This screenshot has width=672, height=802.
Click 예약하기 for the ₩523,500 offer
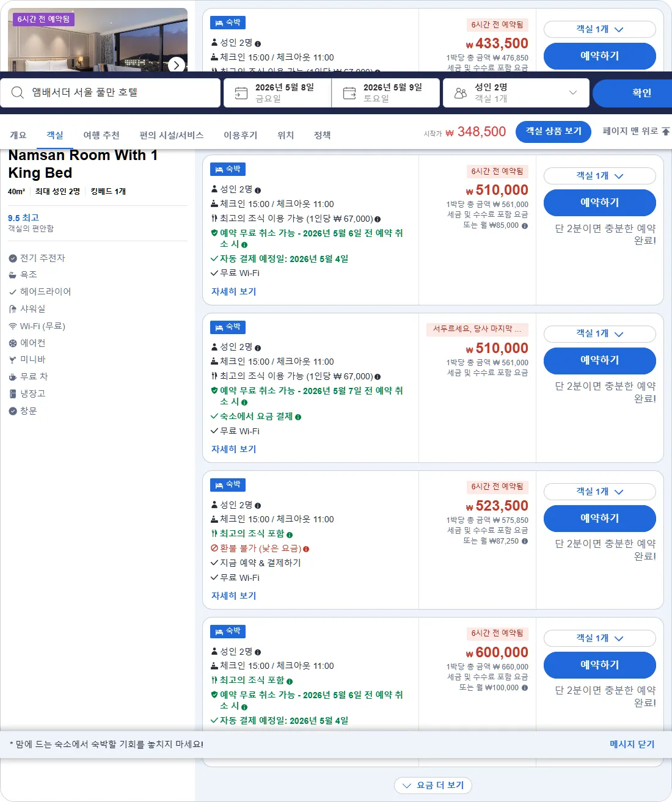click(600, 519)
